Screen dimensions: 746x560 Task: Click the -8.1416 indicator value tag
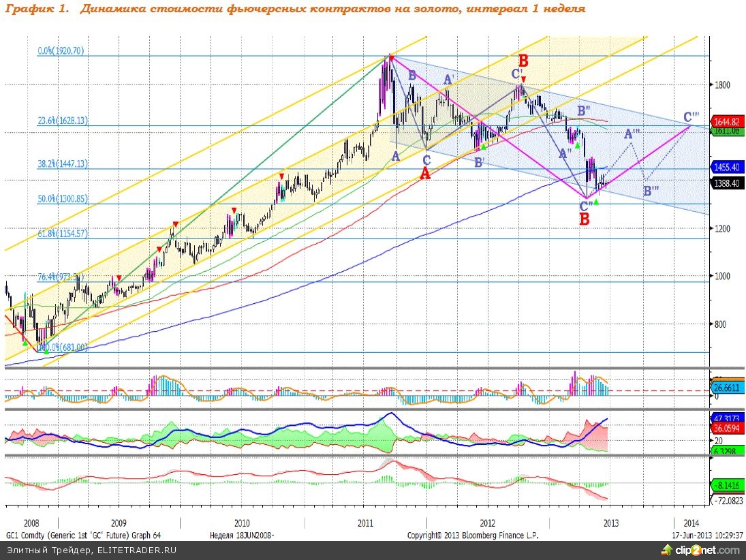726,485
